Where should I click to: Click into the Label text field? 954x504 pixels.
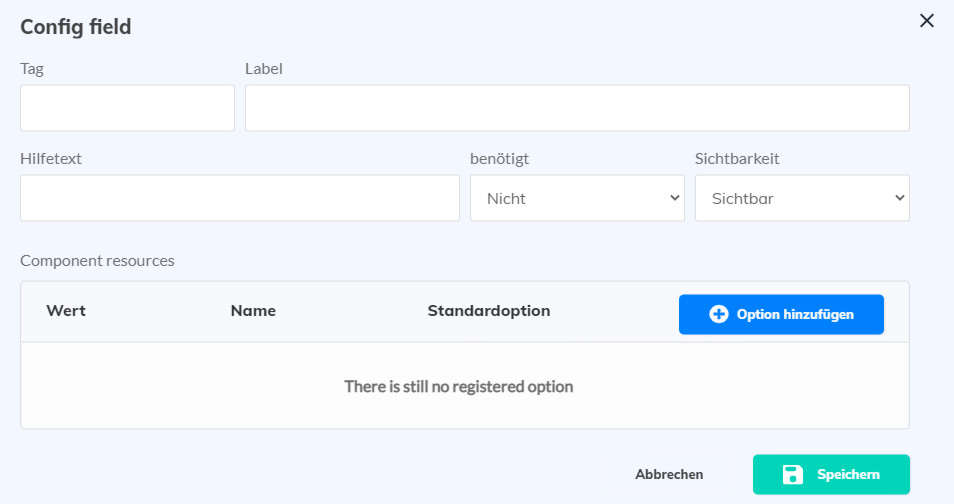click(x=577, y=108)
